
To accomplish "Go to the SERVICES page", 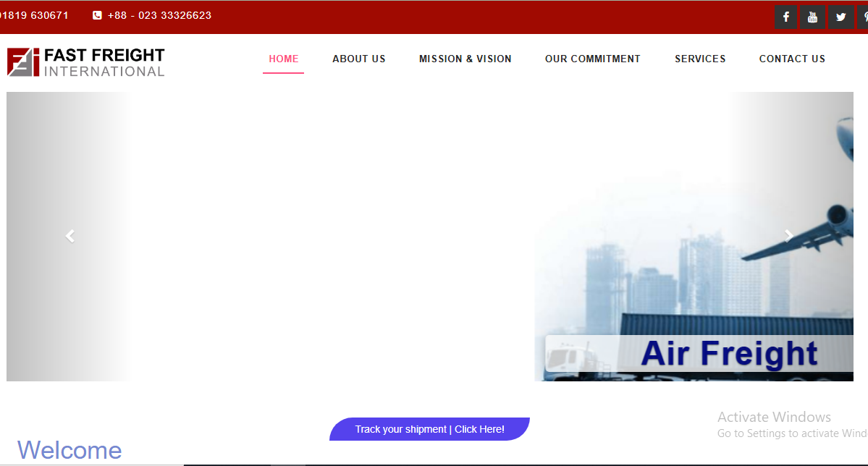I will click(700, 59).
